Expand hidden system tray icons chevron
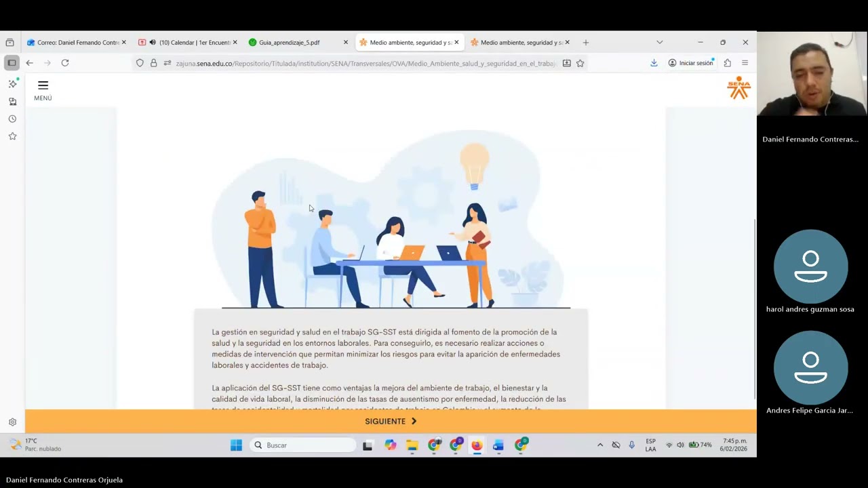The width and height of the screenshot is (868, 488). [x=600, y=445]
